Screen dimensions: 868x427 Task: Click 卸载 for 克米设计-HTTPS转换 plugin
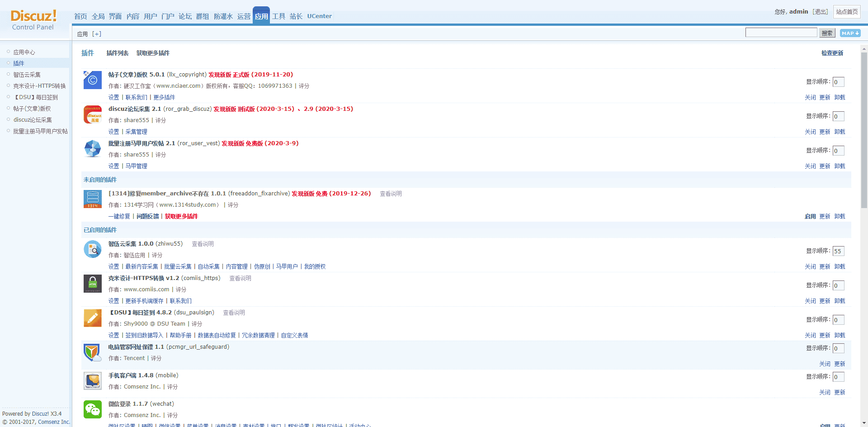point(840,301)
